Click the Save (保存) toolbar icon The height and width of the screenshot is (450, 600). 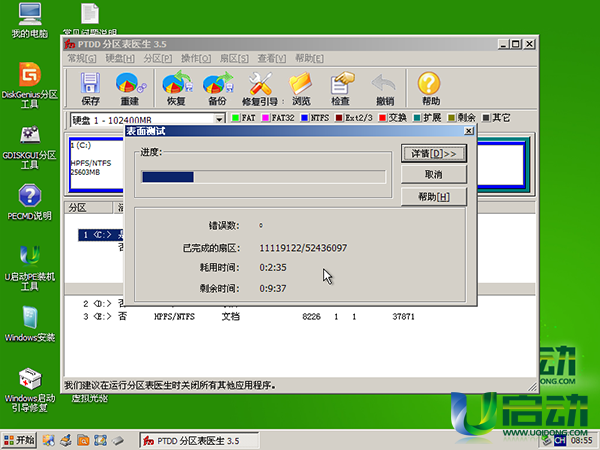click(90, 88)
